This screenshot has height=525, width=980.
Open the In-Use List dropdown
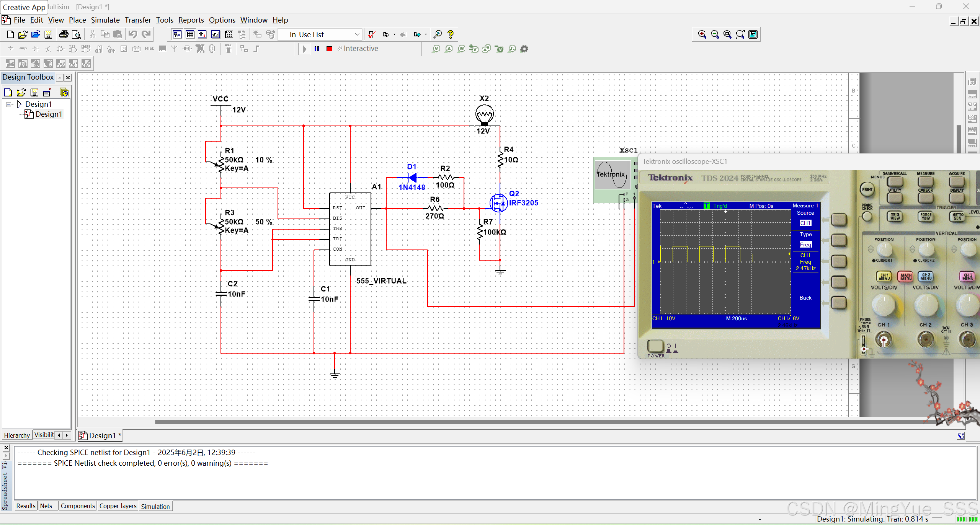(357, 34)
